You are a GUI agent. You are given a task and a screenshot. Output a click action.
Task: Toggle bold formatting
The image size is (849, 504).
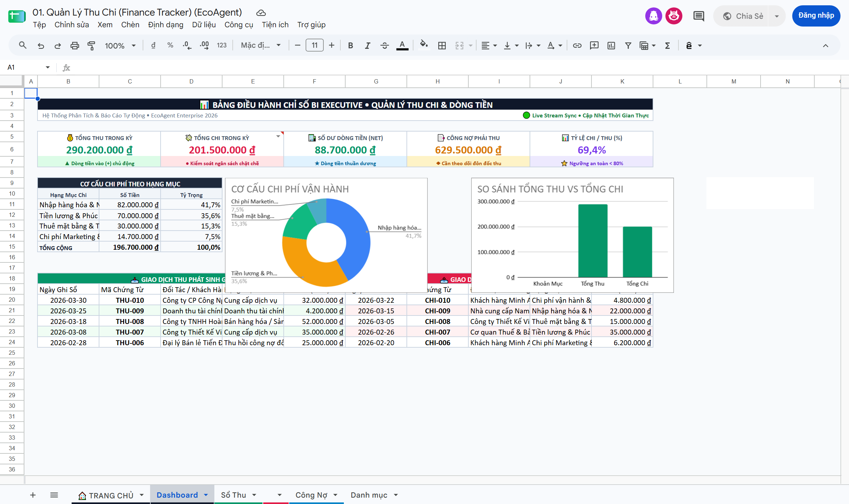pyautogui.click(x=351, y=46)
